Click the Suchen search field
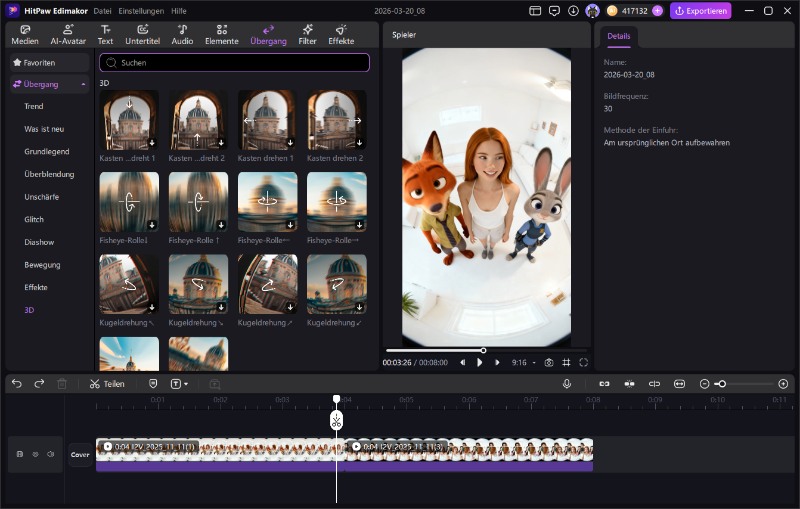Image resolution: width=800 pixels, height=509 pixels. point(234,62)
